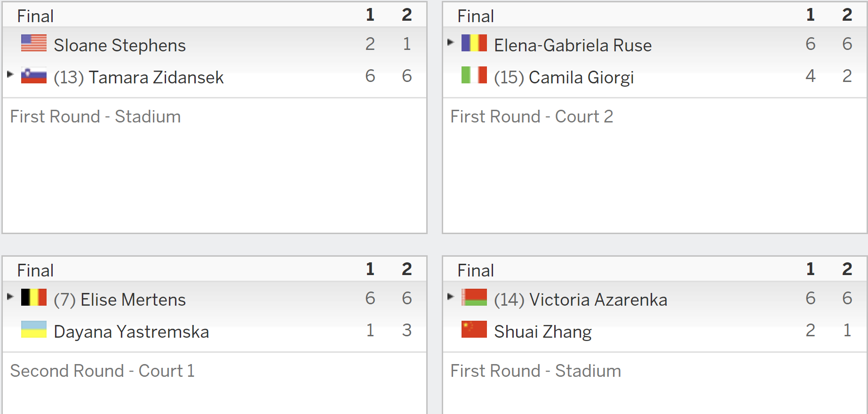The width and height of the screenshot is (868, 414).
Task: Open Sloane Stephens player link
Action: (x=119, y=45)
